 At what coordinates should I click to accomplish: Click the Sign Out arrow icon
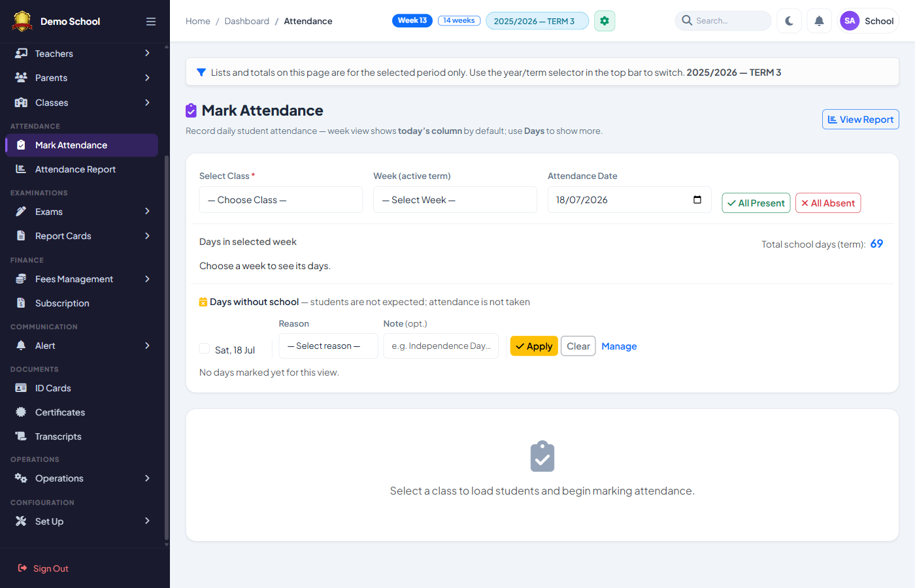(x=23, y=568)
